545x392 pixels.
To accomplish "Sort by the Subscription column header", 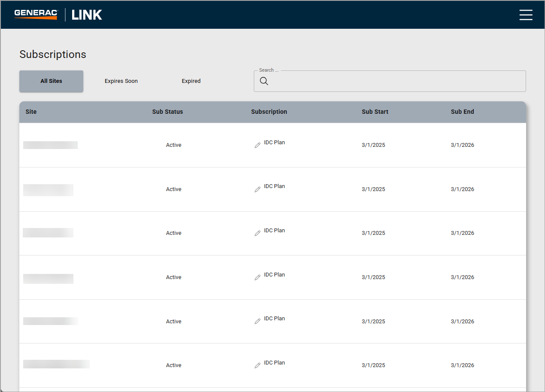I will pyautogui.click(x=269, y=112).
